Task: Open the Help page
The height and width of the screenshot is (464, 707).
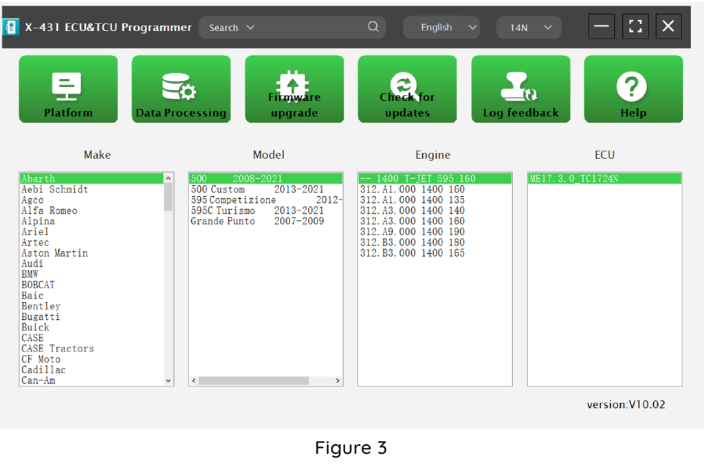Action: (x=633, y=90)
